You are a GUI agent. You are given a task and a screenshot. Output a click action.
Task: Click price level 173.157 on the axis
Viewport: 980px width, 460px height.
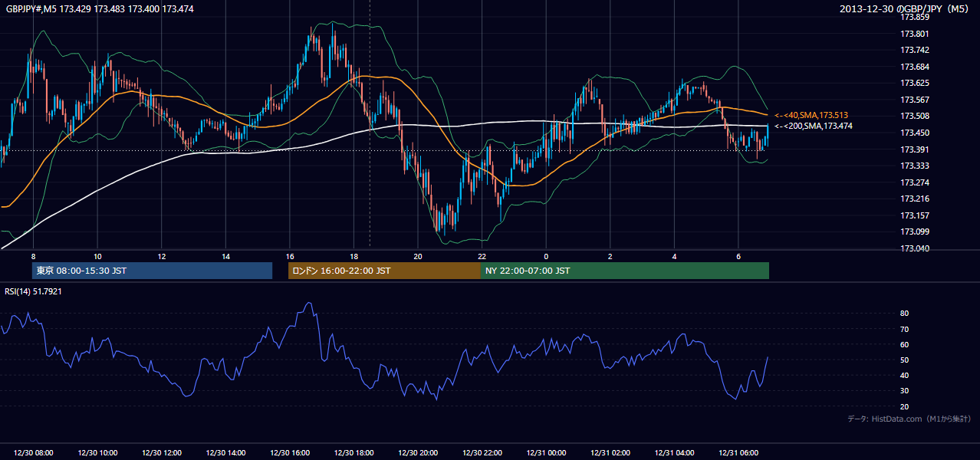pyautogui.click(x=916, y=215)
